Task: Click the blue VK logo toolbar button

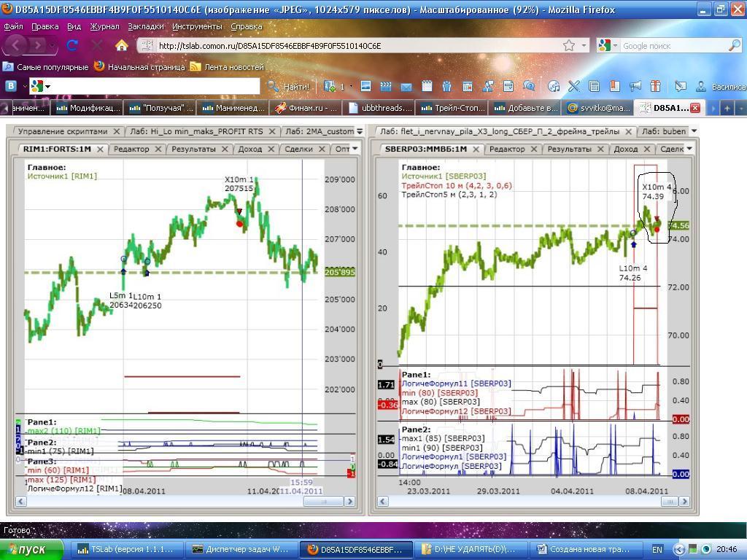Action: [x=10, y=86]
